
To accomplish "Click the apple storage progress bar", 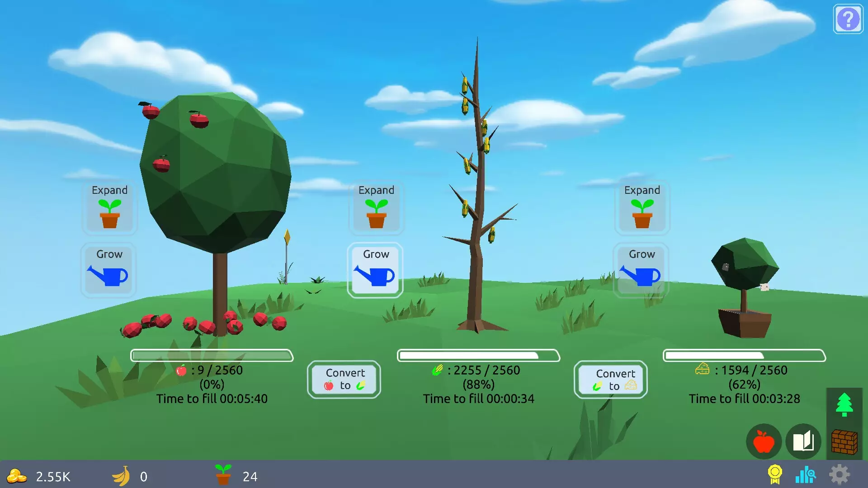I will 212,356.
